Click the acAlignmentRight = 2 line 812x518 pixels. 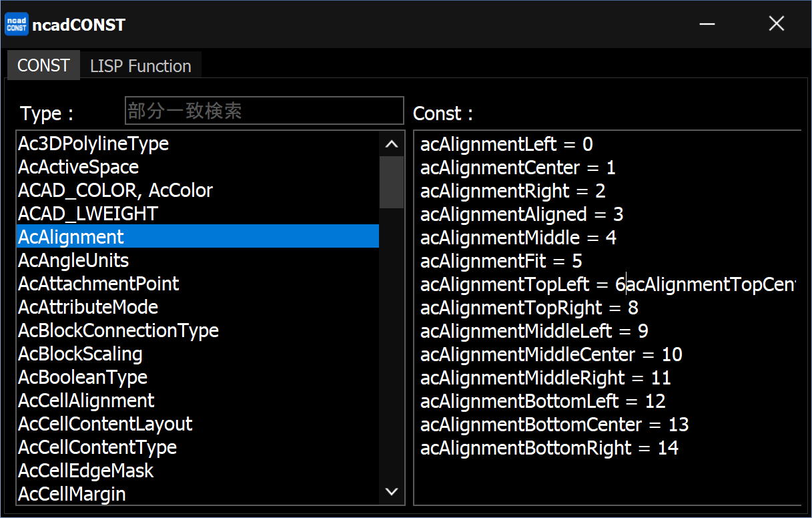point(512,191)
